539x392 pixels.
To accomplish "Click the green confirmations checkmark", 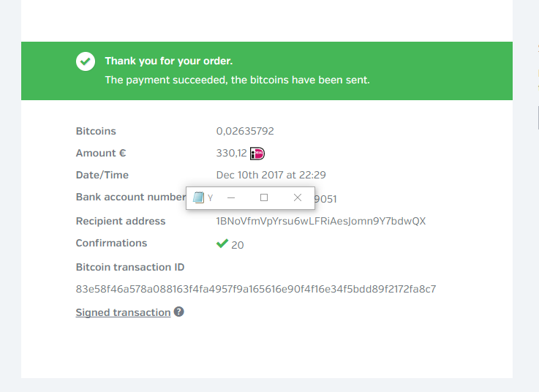I will (x=222, y=244).
